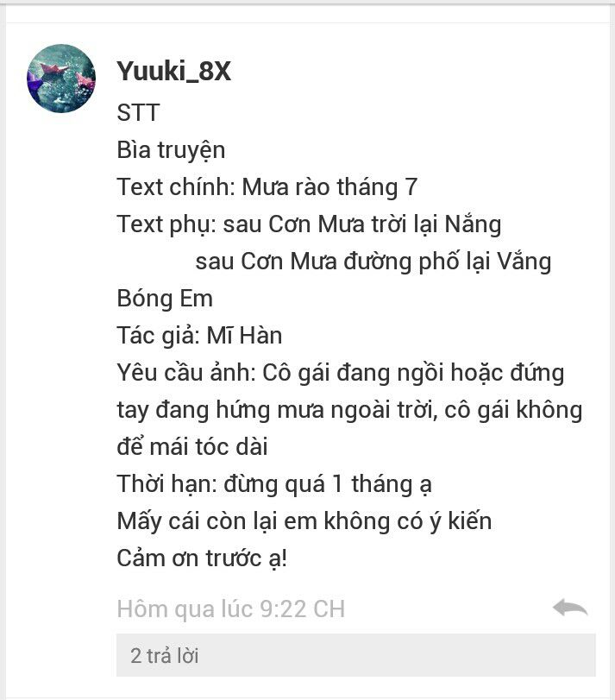Click the author line "Tác giả: Mĩ Hàn"
This screenshot has width=615, height=700.
click(x=199, y=336)
